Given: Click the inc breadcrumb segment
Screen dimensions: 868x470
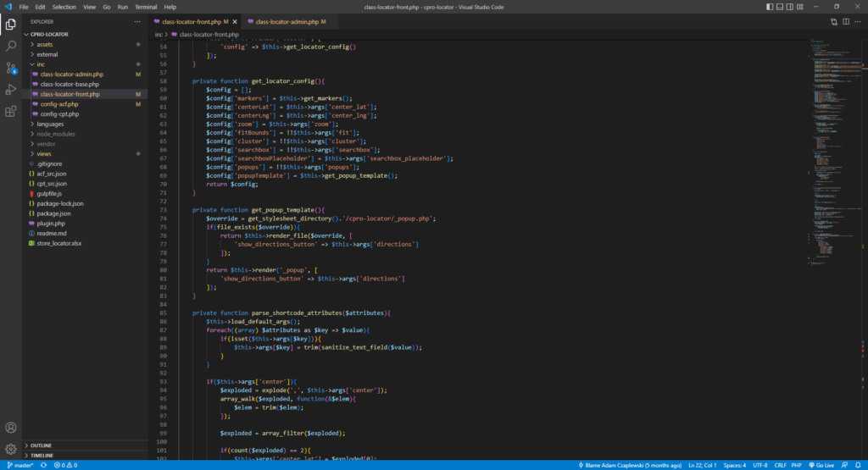Looking at the screenshot, I should pyautogui.click(x=159, y=34).
